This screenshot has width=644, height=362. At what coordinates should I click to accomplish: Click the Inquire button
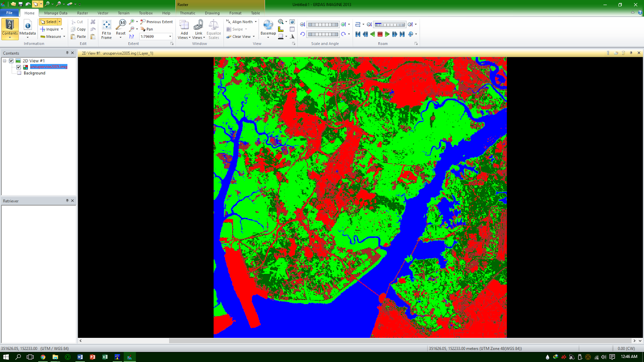pos(50,29)
